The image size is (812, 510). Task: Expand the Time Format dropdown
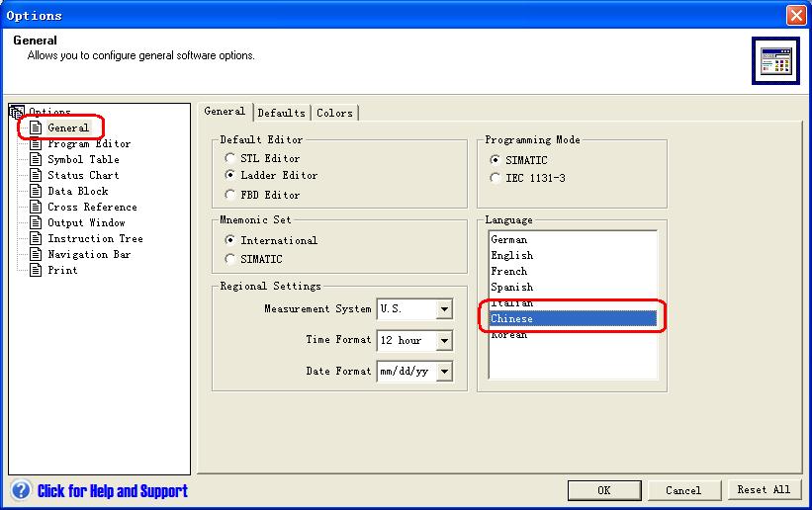pyautogui.click(x=444, y=341)
